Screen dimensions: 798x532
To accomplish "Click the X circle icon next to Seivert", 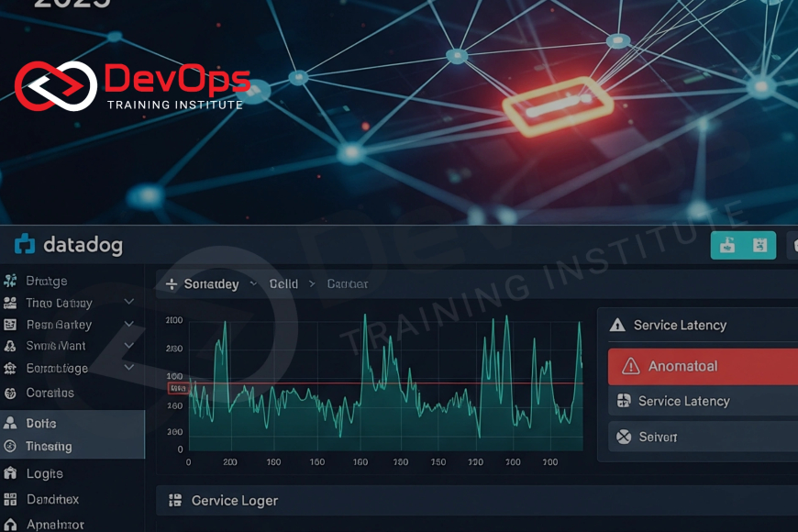I will 624,437.
